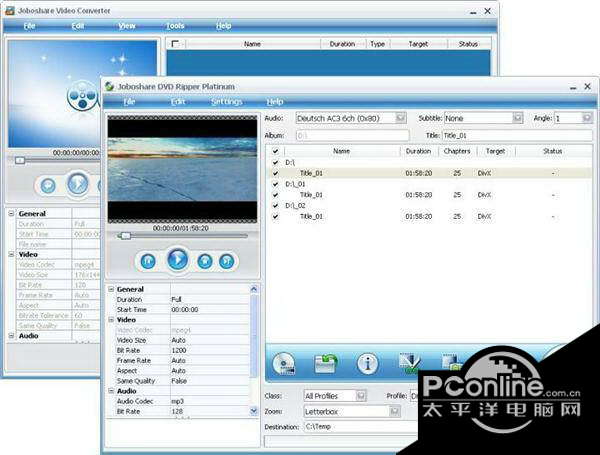
Task: Click the Duration column header in DVD Ripper list
Action: click(x=417, y=151)
